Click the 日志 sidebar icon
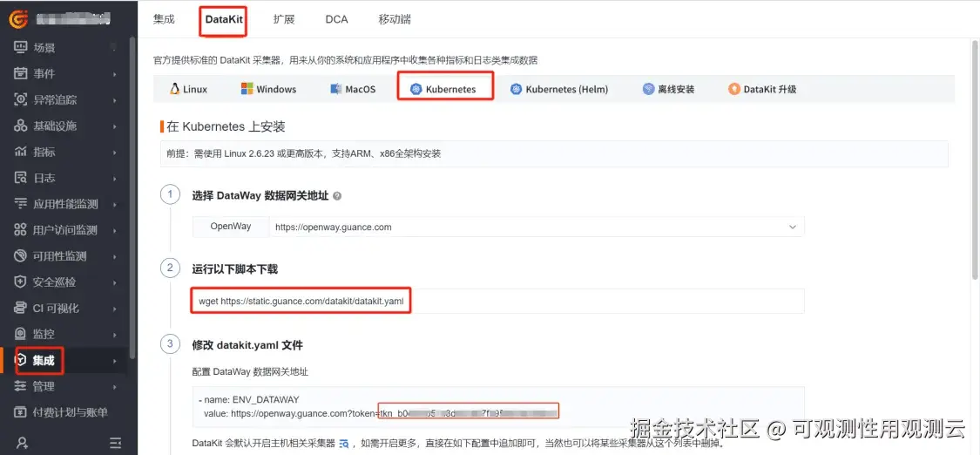 point(21,178)
